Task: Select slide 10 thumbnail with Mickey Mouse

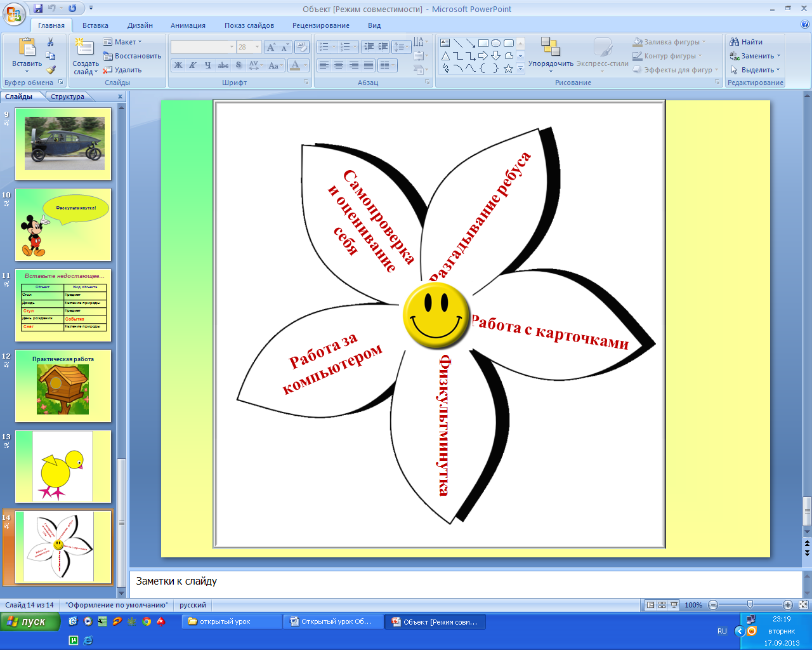Action: [x=63, y=225]
